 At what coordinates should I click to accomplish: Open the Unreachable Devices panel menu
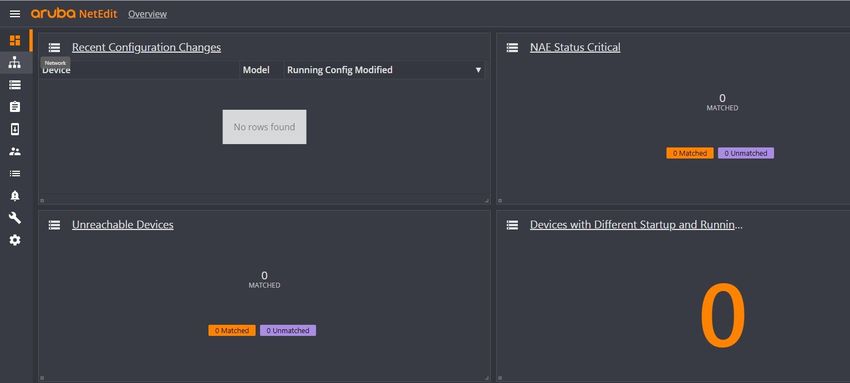(54, 225)
